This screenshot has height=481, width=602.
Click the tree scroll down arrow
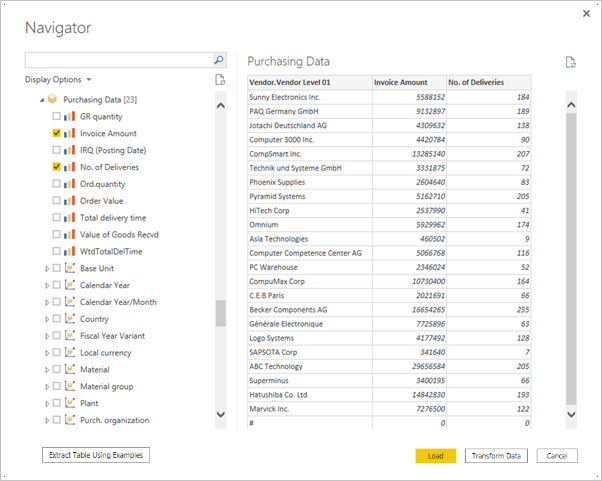coord(221,415)
